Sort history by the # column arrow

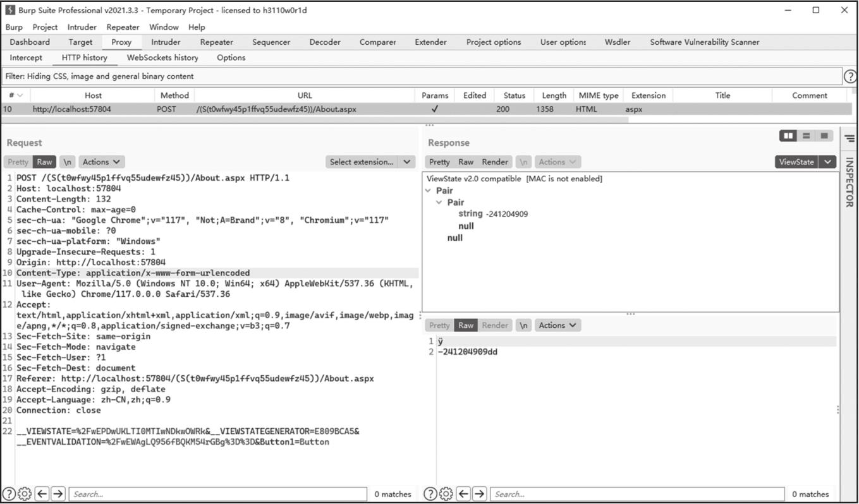20,95
